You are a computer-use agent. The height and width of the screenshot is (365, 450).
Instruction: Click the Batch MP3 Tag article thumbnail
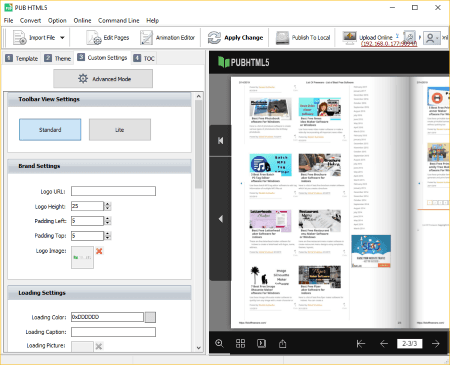[270, 165]
